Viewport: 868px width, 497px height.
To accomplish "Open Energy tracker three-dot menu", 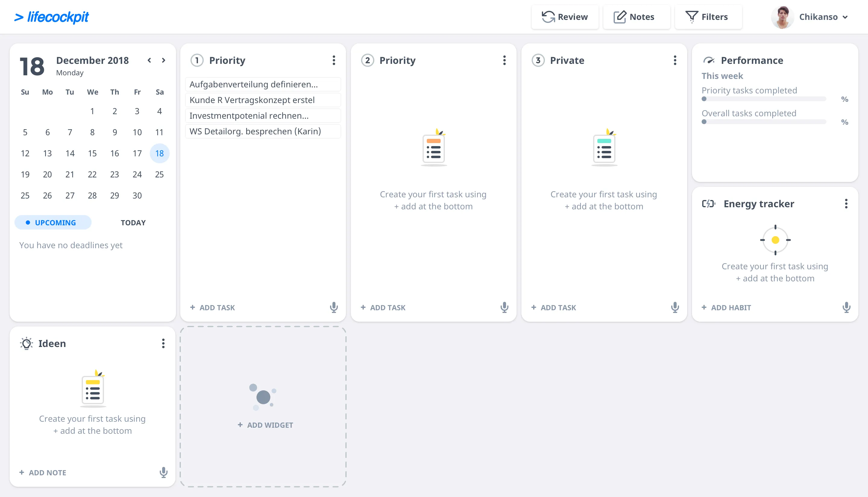I will point(846,203).
